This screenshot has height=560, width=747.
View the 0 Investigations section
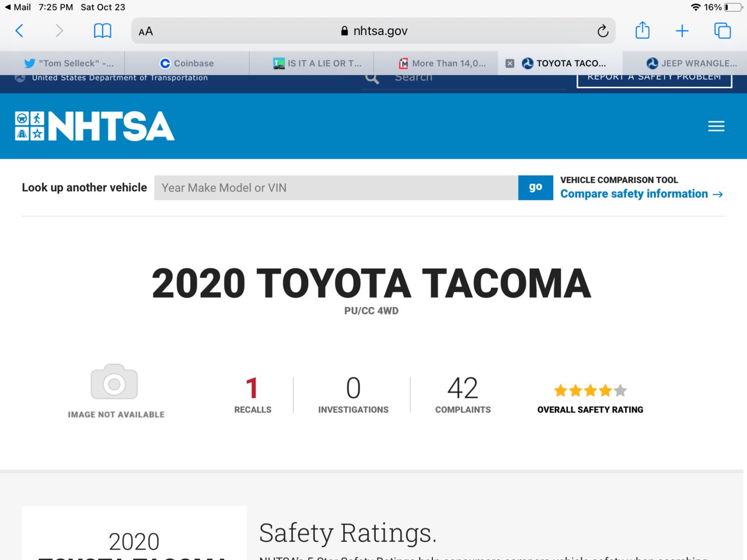353,395
